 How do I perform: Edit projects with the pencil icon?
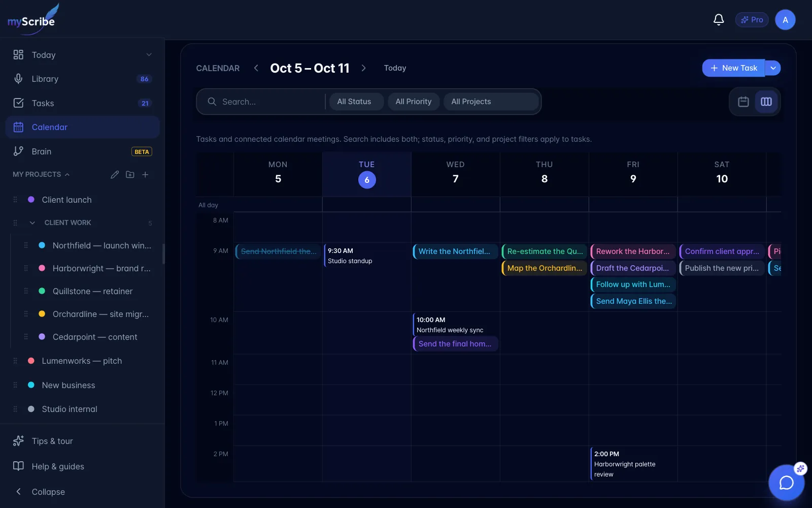pyautogui.click(x=115, y=174)
